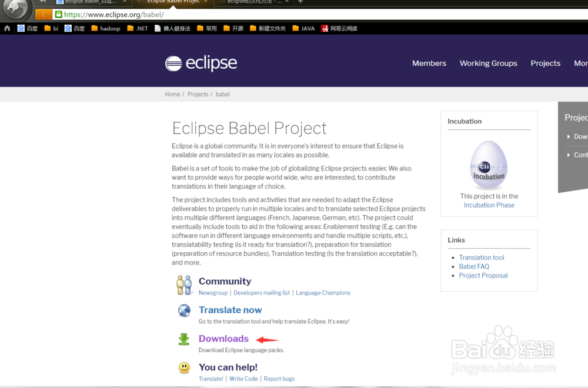
Task: Click the Eclipse incubation egg image
Action: click(489, 165)
